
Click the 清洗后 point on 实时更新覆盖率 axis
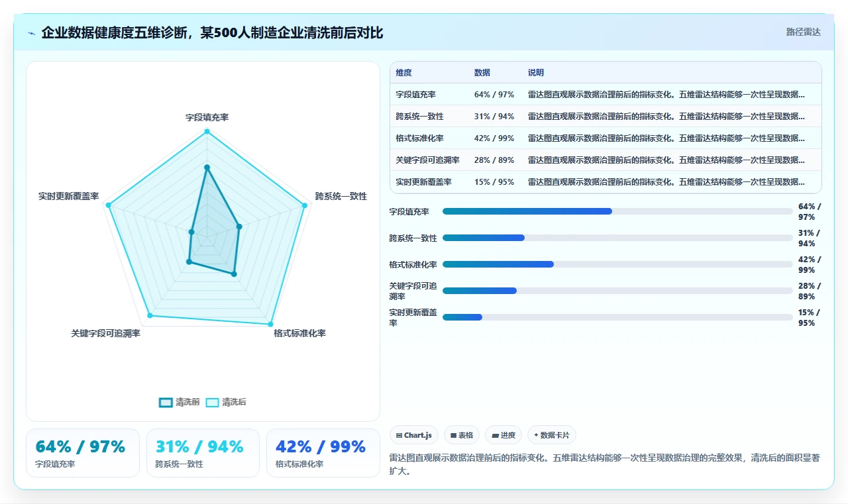tap(108, 205)
